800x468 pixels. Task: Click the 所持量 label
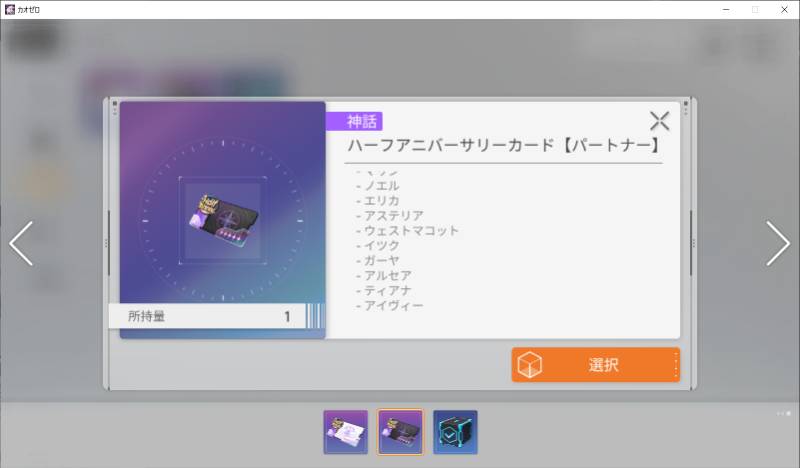pos(146,316)
